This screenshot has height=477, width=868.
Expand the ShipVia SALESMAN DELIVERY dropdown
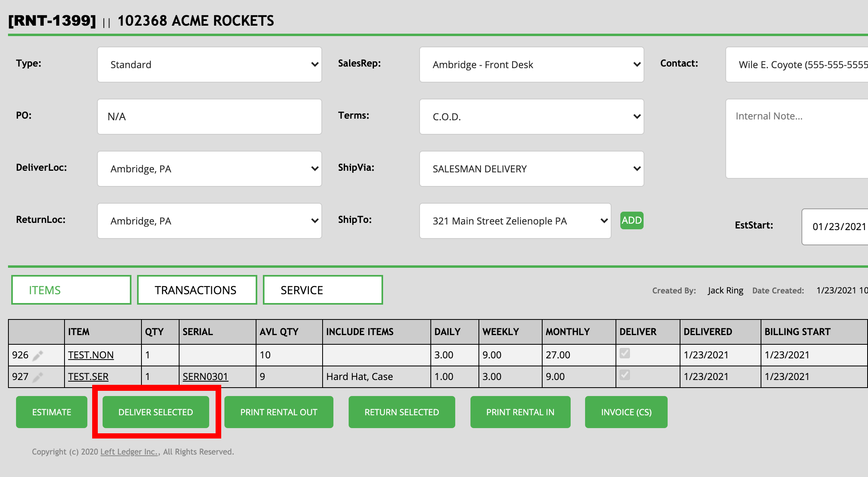coord(531,169)
